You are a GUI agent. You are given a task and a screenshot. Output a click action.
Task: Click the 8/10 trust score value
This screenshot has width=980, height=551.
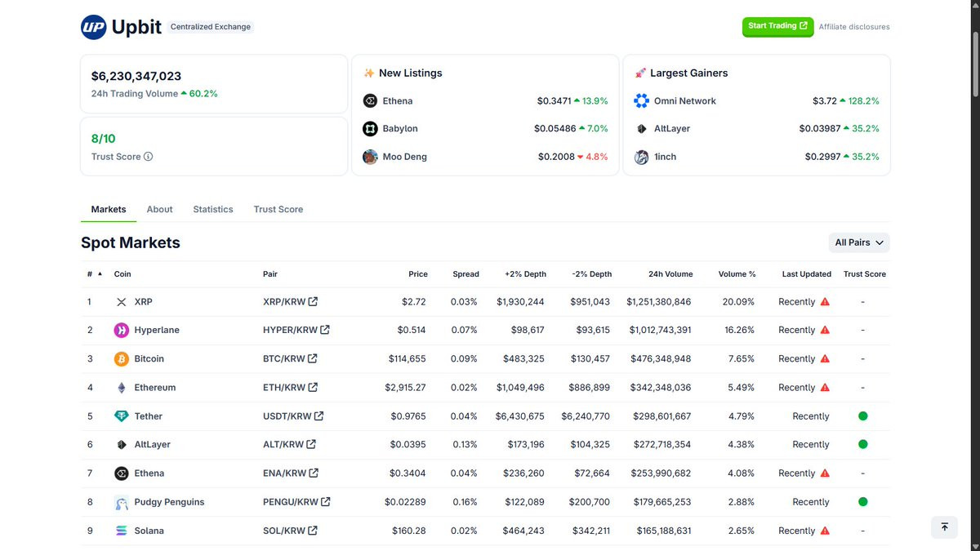[104, 139]
